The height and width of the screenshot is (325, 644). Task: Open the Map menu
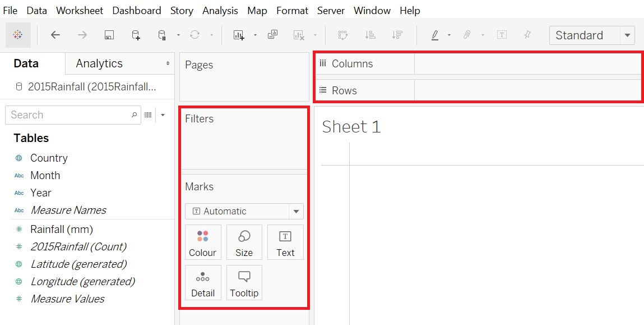pyautogui.click(x=257, y=11)
